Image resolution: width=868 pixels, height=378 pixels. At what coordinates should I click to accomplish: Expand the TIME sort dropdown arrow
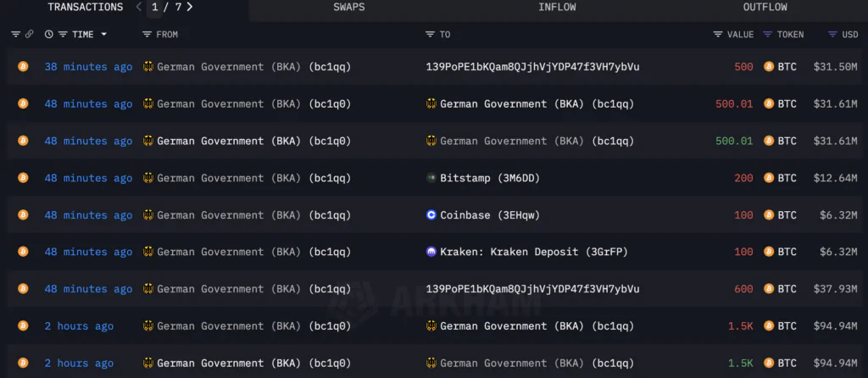click(104, 35)
